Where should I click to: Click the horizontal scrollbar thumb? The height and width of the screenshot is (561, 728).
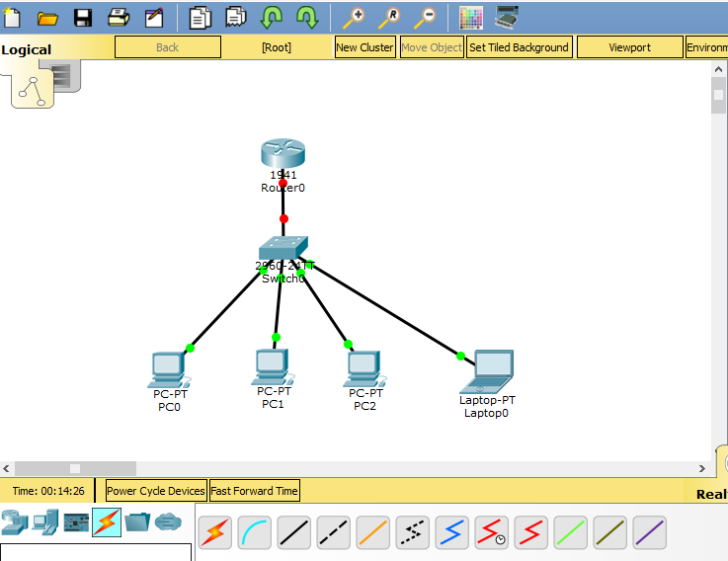click(x=74, y=468)
